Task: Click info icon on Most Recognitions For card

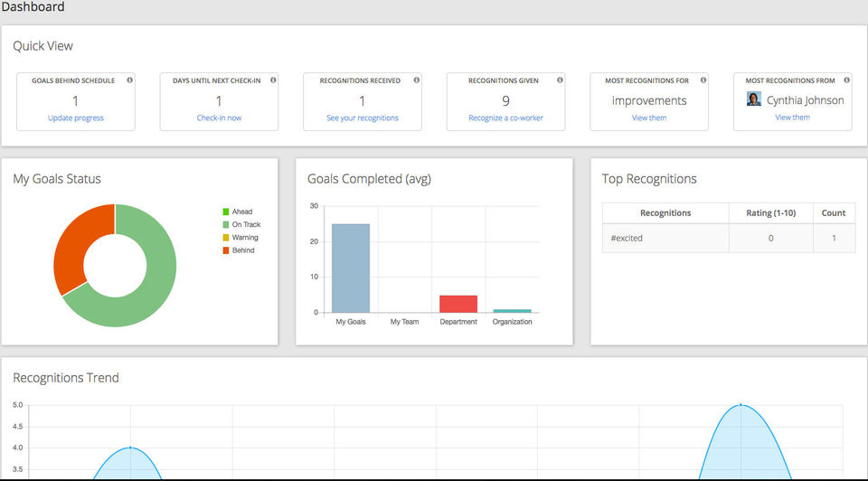Action: tap(703, 80)
